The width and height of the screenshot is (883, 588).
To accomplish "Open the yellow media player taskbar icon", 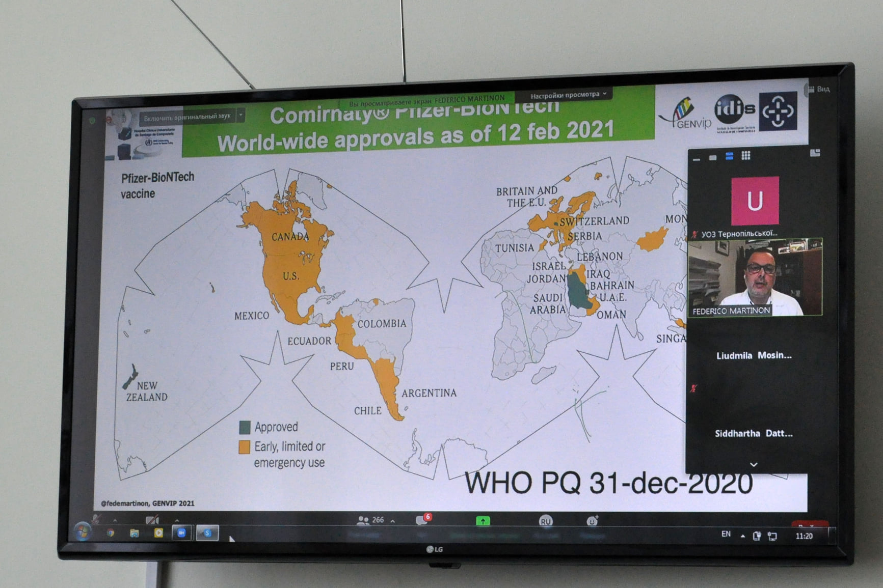I will point(158,533).
